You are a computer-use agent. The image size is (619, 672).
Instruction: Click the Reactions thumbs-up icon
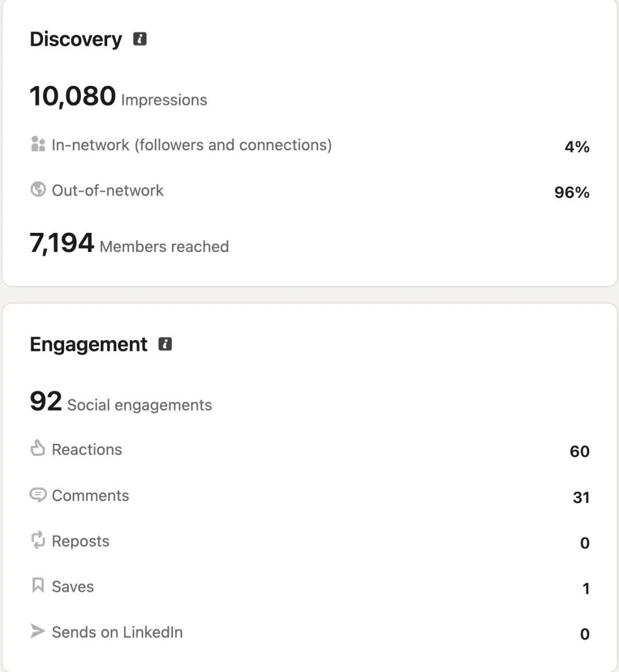point(38,448)
